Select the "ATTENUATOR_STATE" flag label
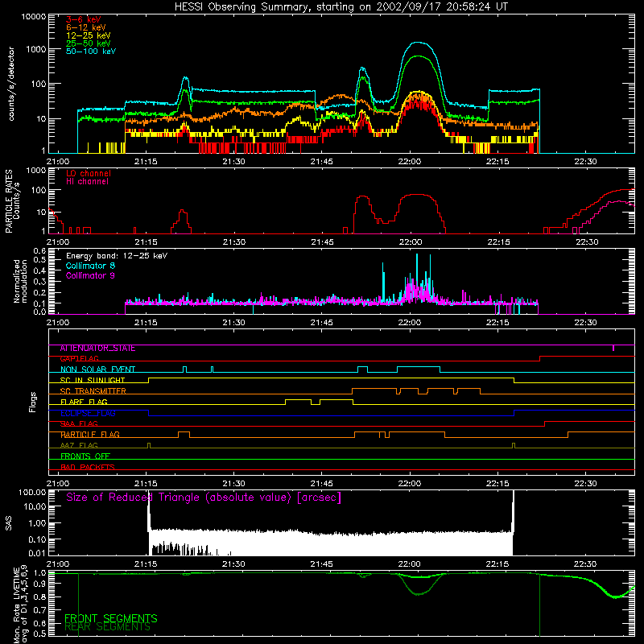The image size is (644, 644). point(97,349)
